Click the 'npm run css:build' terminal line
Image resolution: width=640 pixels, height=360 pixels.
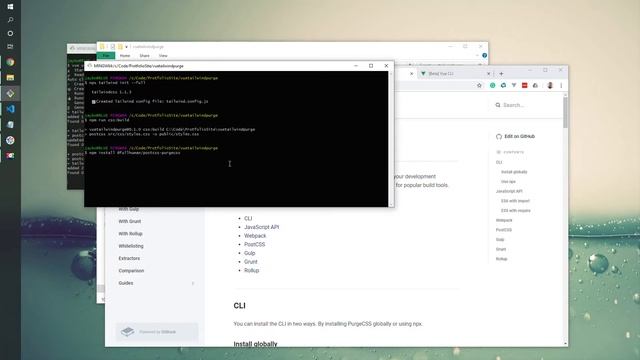pos(107,120)
